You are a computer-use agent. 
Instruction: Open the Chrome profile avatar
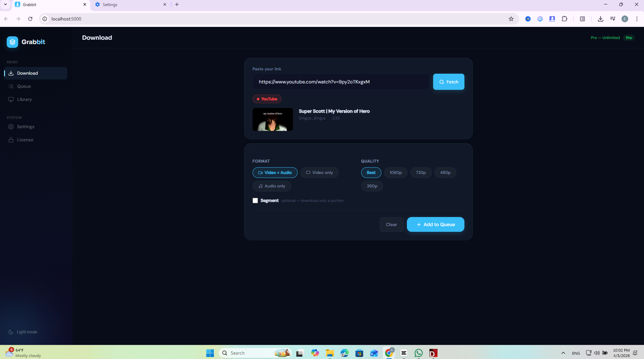pyautogui.click(x=625, y=19)
